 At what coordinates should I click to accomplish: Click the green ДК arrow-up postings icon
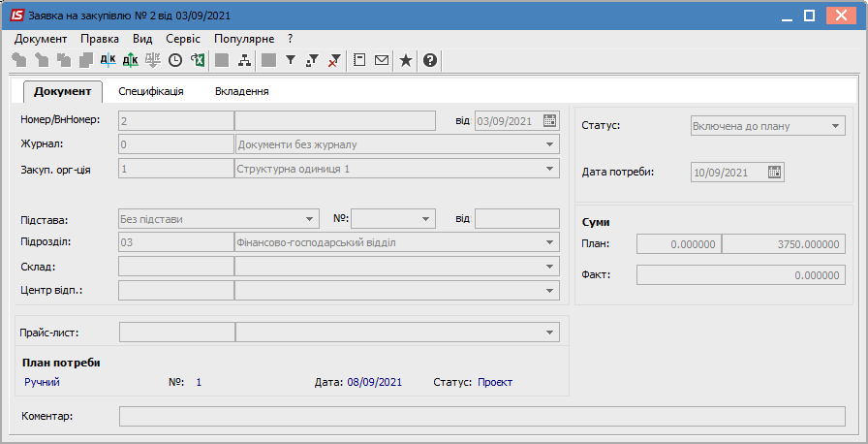click(x=130, y=60)
